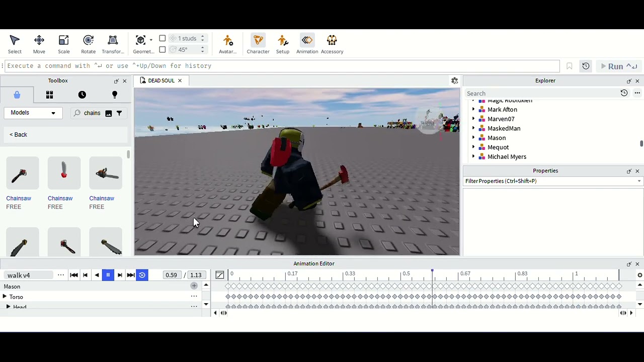Screen dimensions: 644x362
Task: Open the Avatar settings tool
Action: [x=228, y=44]
